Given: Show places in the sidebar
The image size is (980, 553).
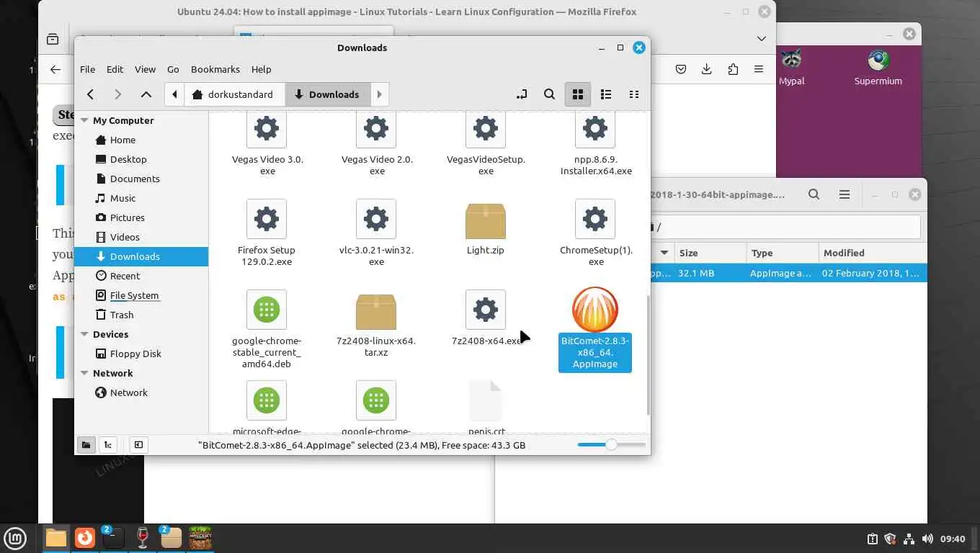Looking at the screenshot, I should click(86, 445).
